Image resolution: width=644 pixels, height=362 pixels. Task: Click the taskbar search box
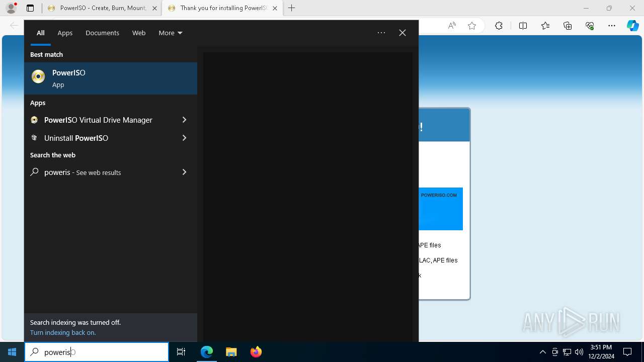(97, 352)
